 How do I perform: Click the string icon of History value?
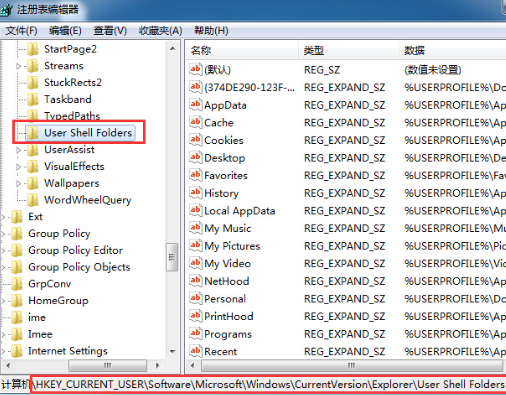[196, 193]
